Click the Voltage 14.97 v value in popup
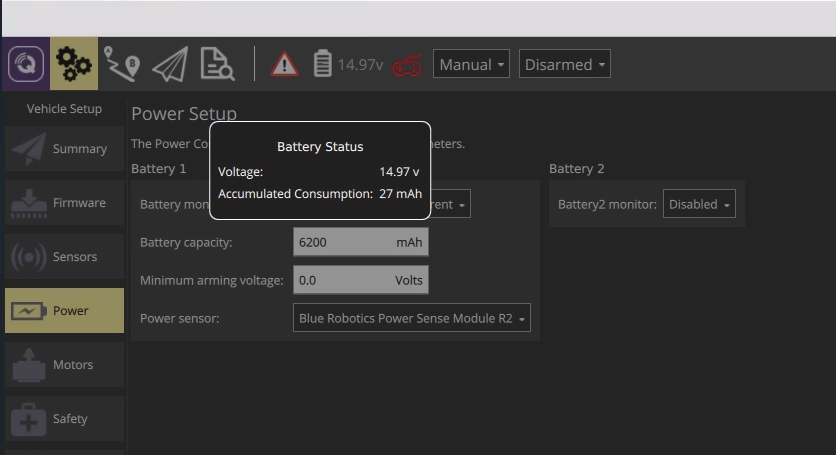This screenshot has height=455, width=836. pos(399,172)
